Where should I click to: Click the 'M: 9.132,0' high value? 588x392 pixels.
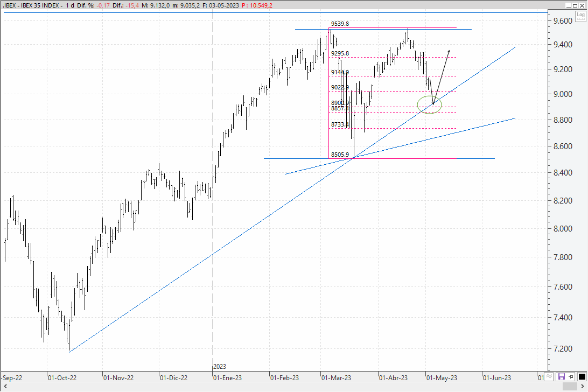156,5
